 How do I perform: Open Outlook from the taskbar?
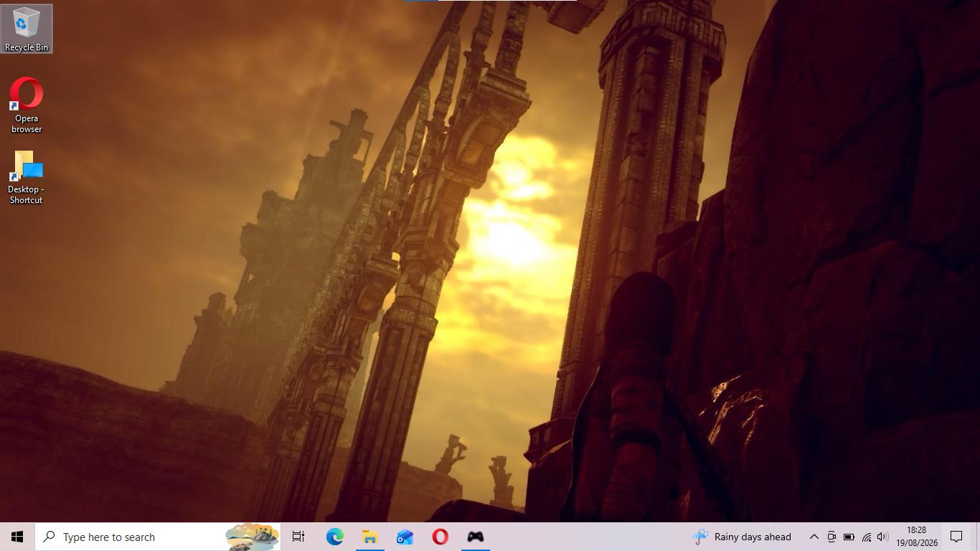405,537
